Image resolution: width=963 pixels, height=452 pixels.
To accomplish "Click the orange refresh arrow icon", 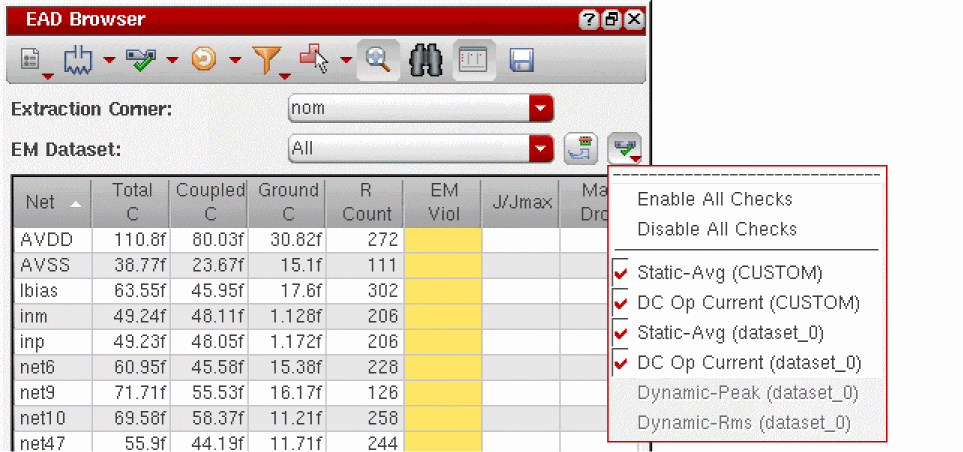I will click(x=204, y=60).
